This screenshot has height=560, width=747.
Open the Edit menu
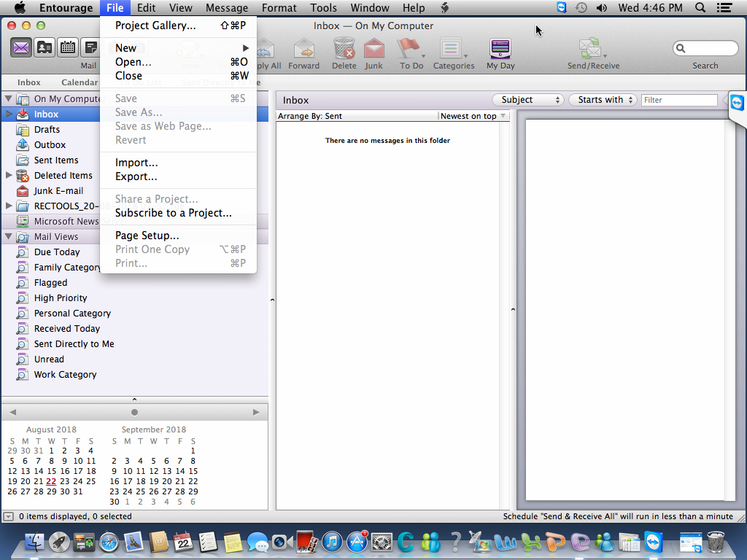[x=146, y=7]
